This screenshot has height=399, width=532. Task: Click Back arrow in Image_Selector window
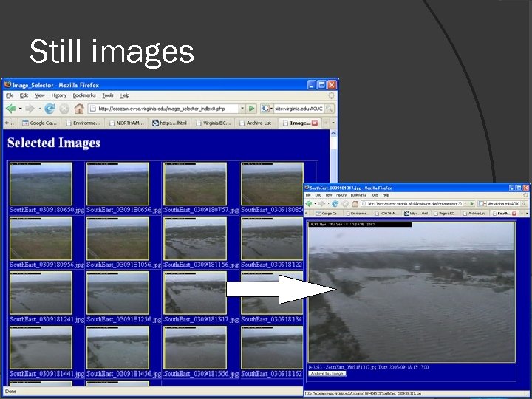pyautogui.click(x=10, y=109)
